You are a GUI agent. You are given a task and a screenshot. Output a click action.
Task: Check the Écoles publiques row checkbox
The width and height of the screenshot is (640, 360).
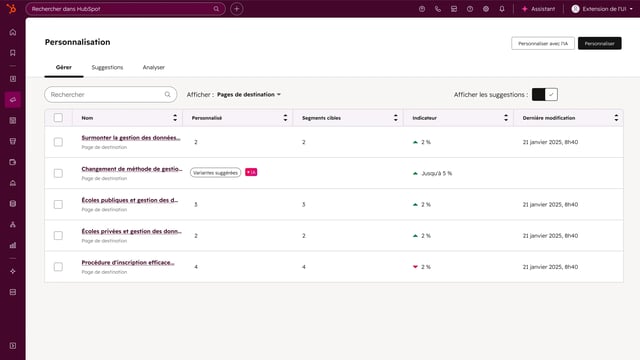(x=58, y=204)
